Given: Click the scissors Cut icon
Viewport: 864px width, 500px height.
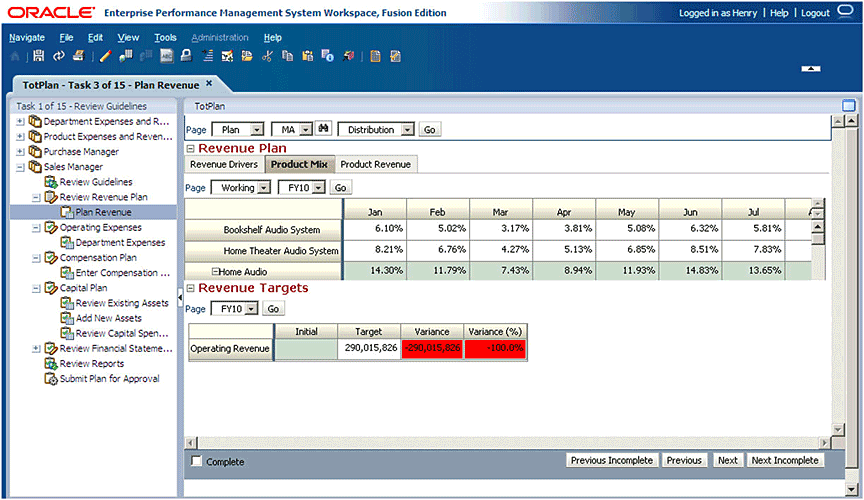Looking at the screenshot, I should coord(267,56).
